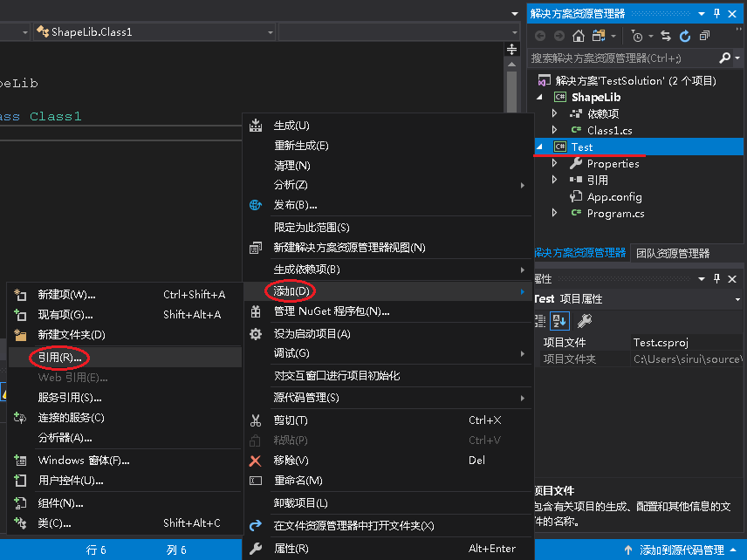Screen dimensions: 747x560
Task: Pin the Properties panel
Action: [x=717, y=278]
